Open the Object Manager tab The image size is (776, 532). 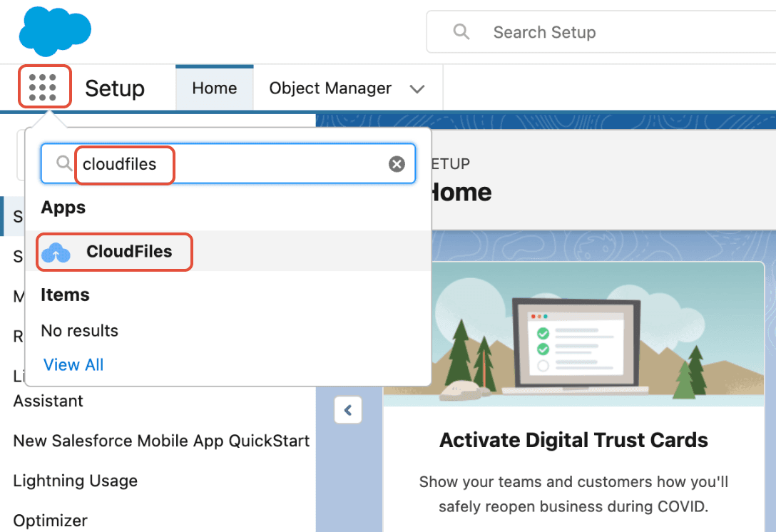pyautogui.click(x=330, y=88)
